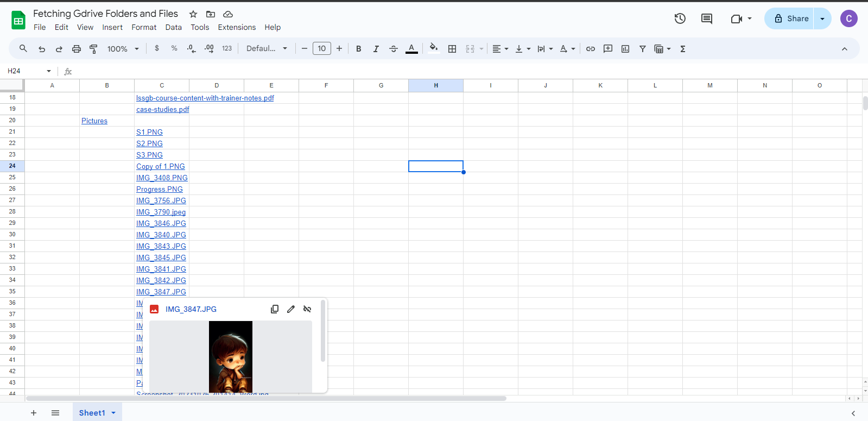Open the text color picker
This screenshot has height=421, width=868.
tap(412, 49)
